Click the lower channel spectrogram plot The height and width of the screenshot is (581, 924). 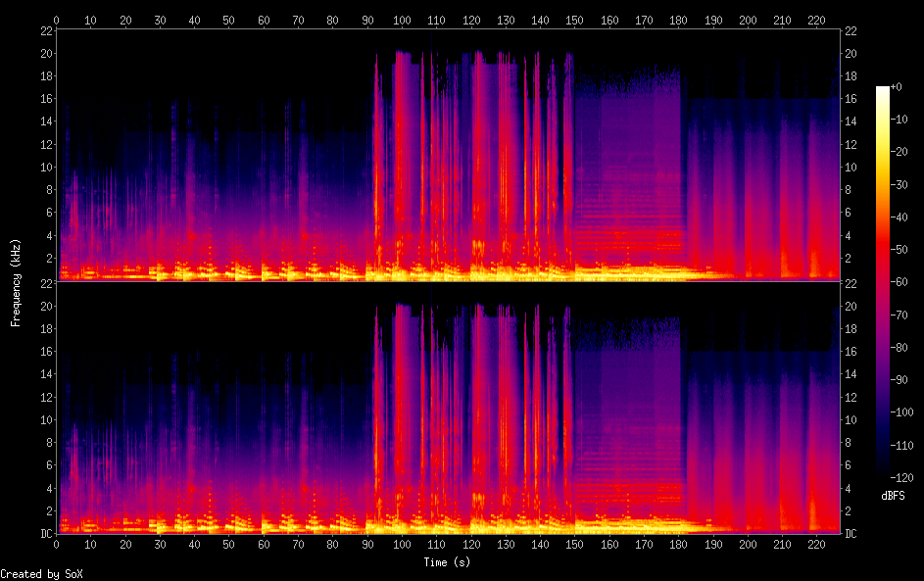[448, 408]
